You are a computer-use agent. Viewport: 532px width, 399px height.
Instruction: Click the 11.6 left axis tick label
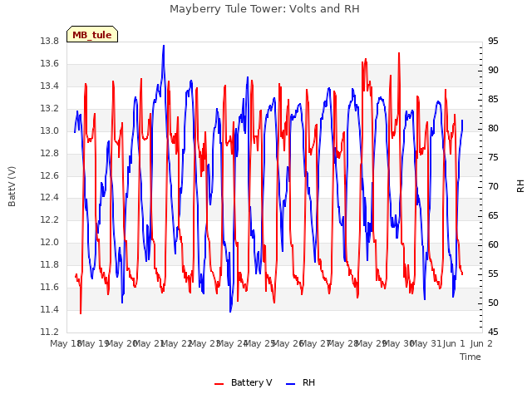click(50, 287)
